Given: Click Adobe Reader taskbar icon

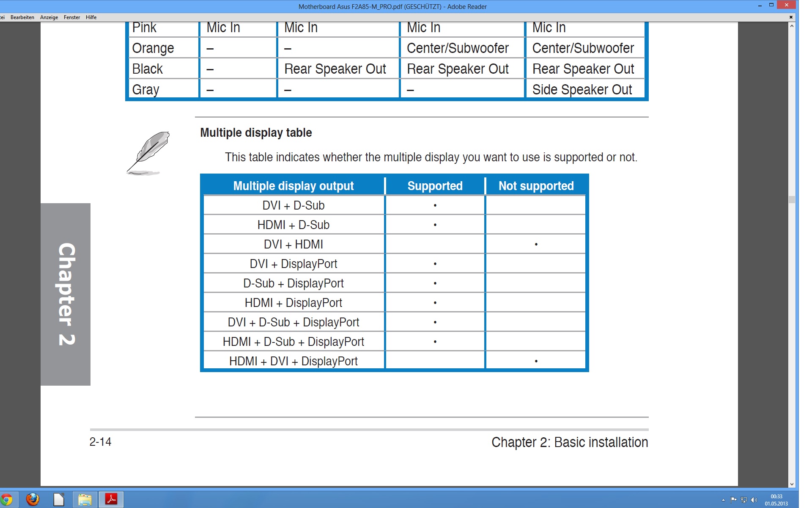Looking at the screenshot, I should 111,500.
